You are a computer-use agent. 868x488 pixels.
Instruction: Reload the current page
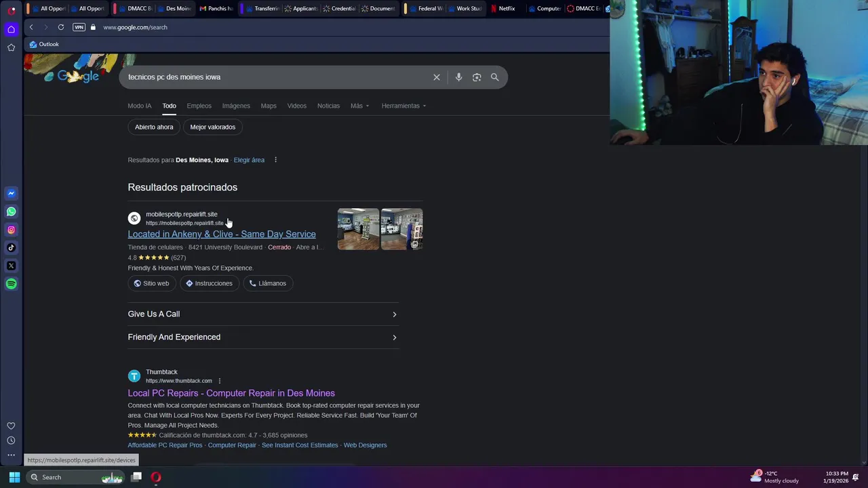[61, 27]
